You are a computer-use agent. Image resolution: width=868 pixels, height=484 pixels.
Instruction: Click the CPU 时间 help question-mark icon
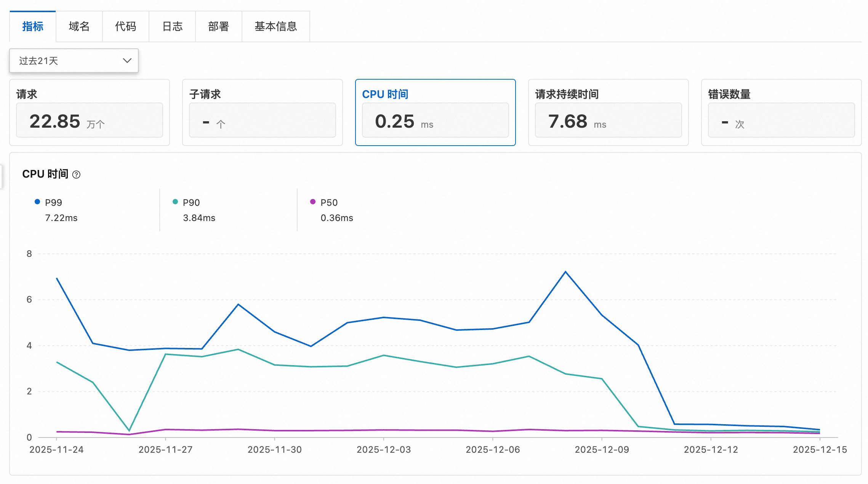click(76, 175)
